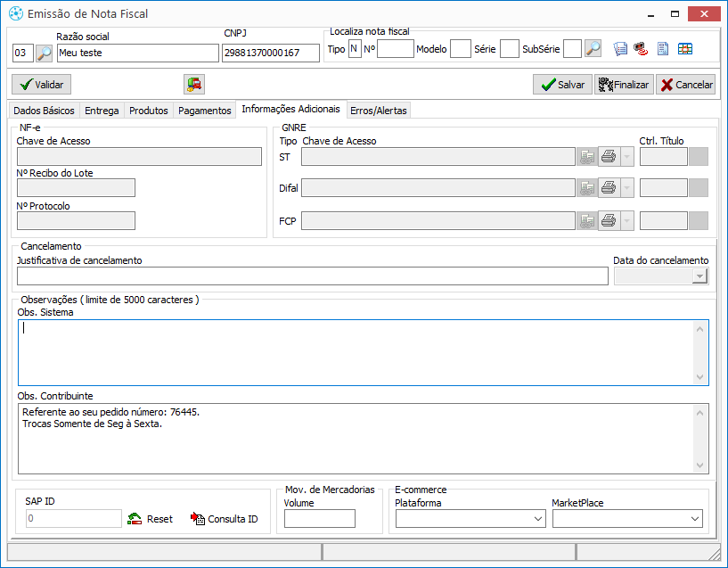Image resolution: width=728 pixels, height=568 pixels.
Task: Click the CNPJ field
Action: point(271,53)
